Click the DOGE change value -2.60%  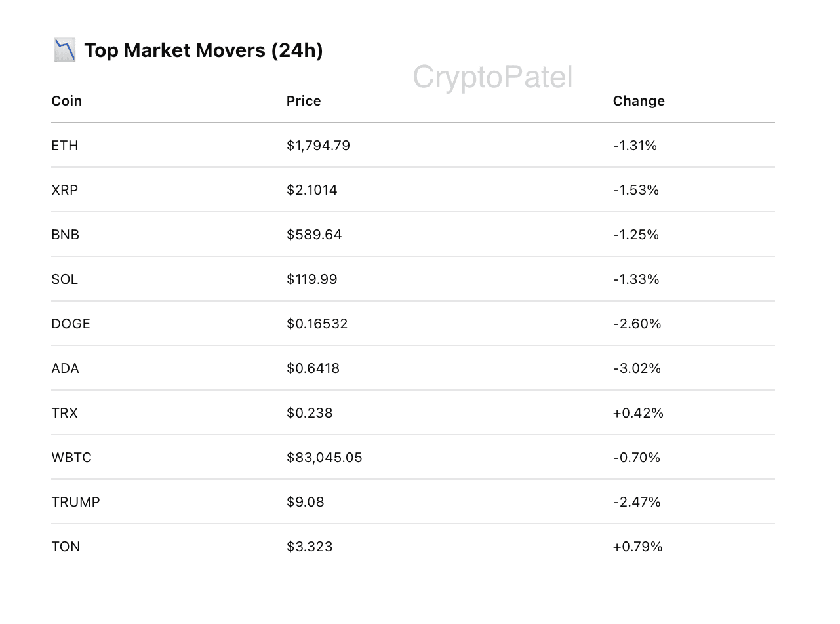coord(637,324)
